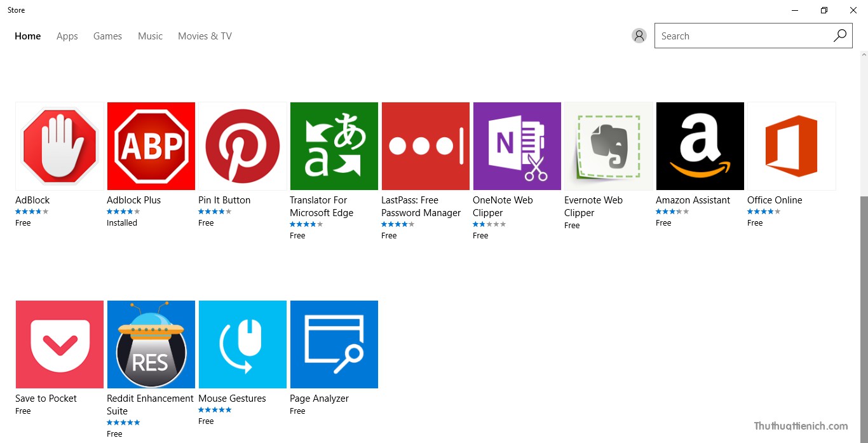Switch to the Apps tab
The height and width of the screenshot is (443, 868).
[x=67, y=36]
